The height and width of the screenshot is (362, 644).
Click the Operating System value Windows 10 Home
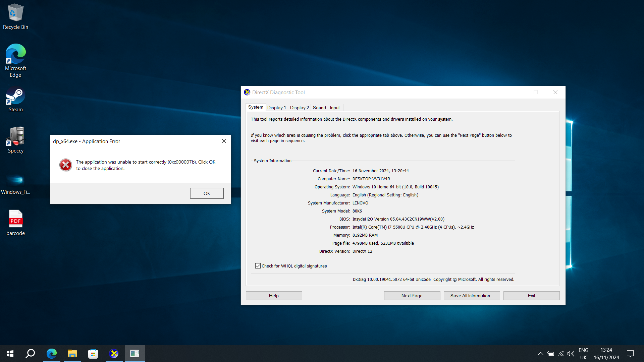point(395,187)
